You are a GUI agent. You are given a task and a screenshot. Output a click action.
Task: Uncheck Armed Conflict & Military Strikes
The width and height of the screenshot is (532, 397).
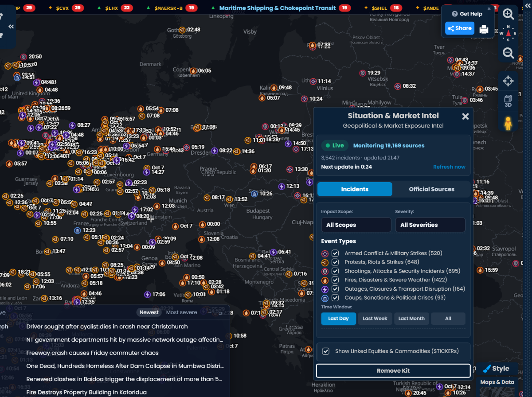pyautogui.click(x=335, y=253)
